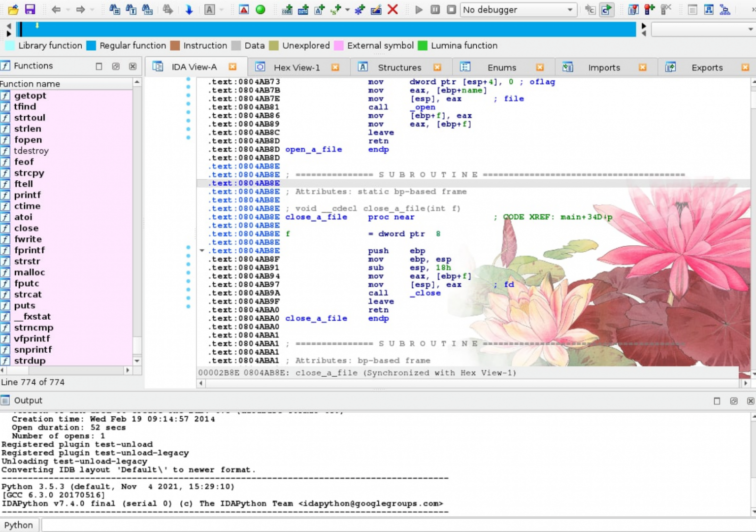
Task: Select the strdup function row
Action: [x=66, y=361]
